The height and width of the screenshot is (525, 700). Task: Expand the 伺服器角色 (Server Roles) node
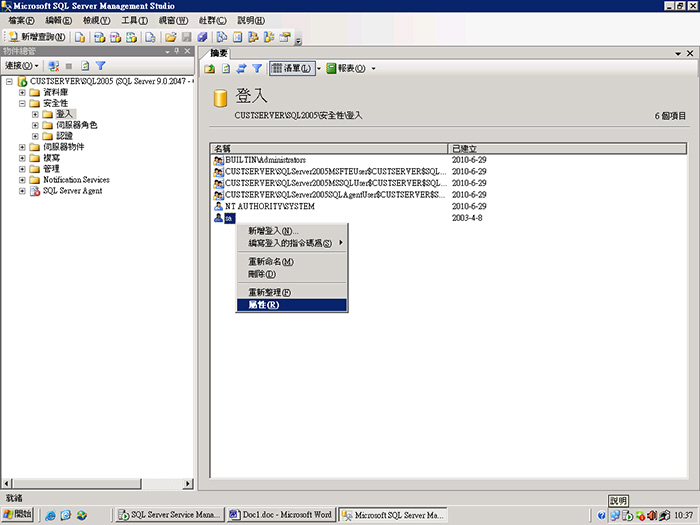35,125
